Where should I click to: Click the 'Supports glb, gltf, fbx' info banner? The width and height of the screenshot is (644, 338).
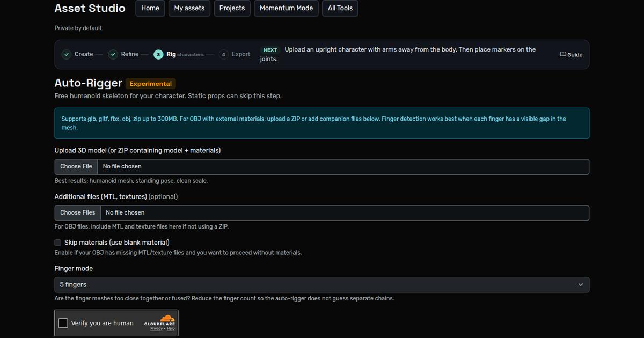pyautogui.click(x=322, y=123)
